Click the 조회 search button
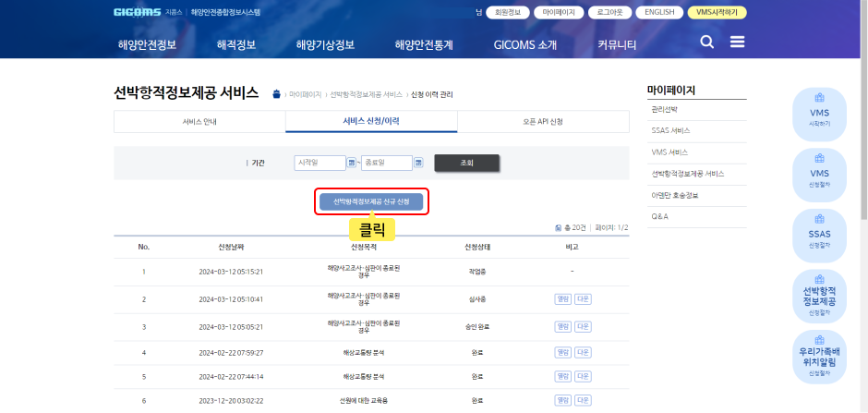 click(x=466, y=163)
